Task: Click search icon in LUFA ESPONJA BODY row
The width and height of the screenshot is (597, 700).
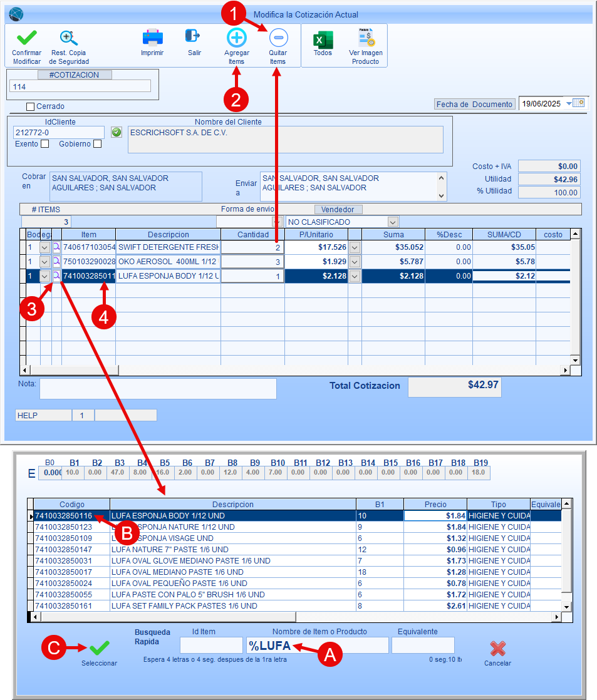Action: point(57,275)
